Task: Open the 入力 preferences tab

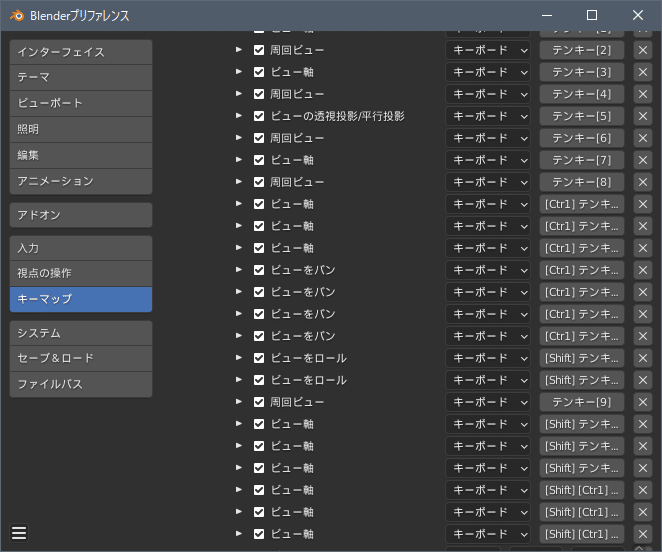Action: tap(81, 248)
